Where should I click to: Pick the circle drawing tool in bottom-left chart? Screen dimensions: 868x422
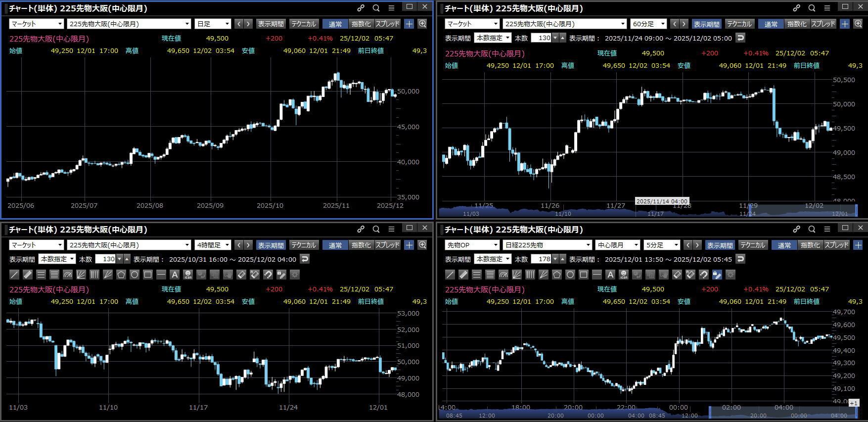click(x=135, y=275)
